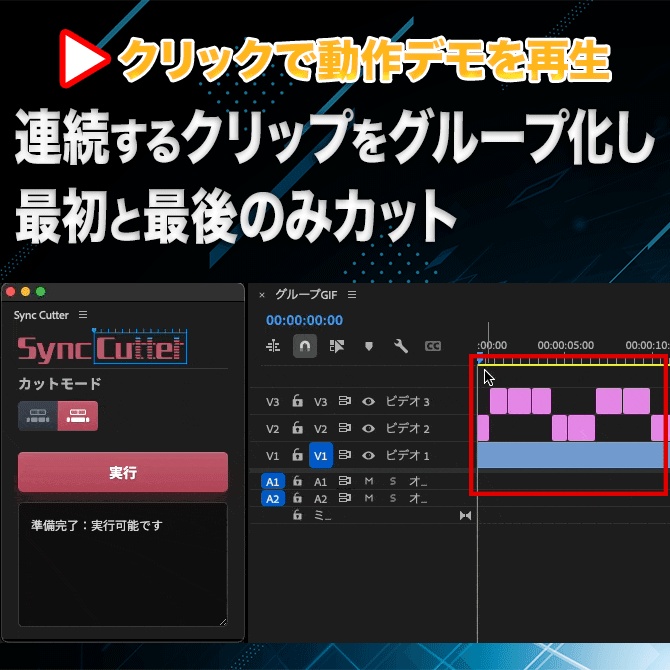Toggle insert sequences as nests icon
The image size is (670, 670).
tap(273, 346)
